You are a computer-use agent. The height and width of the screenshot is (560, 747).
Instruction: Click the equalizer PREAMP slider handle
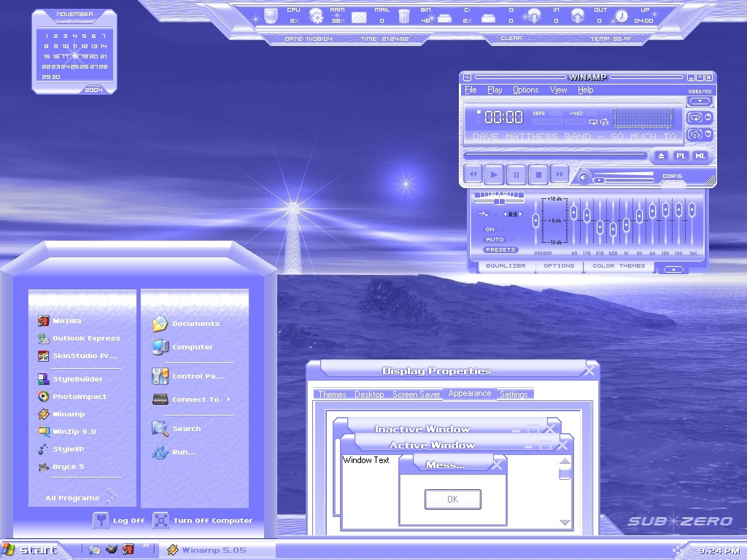click(x=536, y=220)
